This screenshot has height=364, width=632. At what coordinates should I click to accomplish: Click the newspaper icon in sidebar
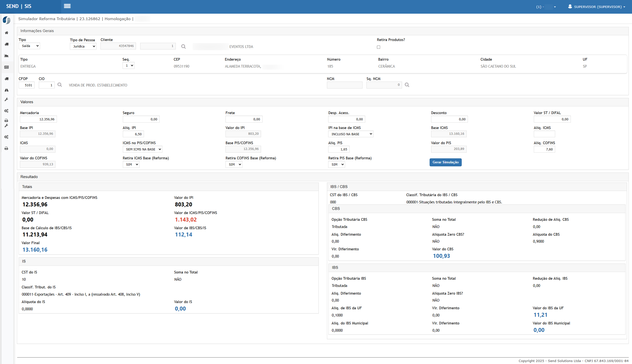(6, 67)
